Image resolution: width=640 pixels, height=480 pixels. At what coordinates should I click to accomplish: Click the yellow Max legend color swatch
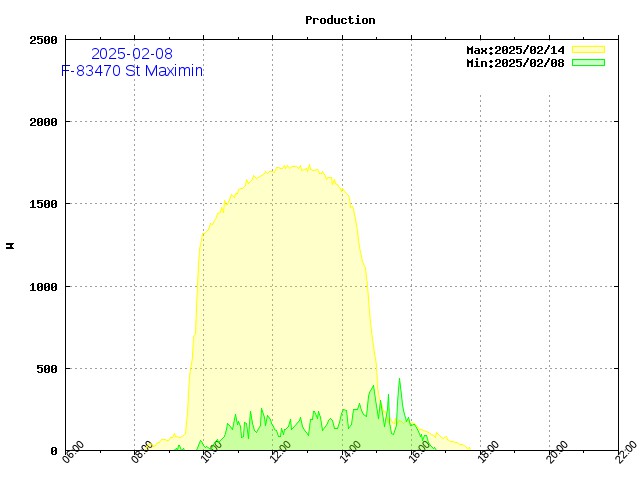pyautogui.click(x=588, y=49)
